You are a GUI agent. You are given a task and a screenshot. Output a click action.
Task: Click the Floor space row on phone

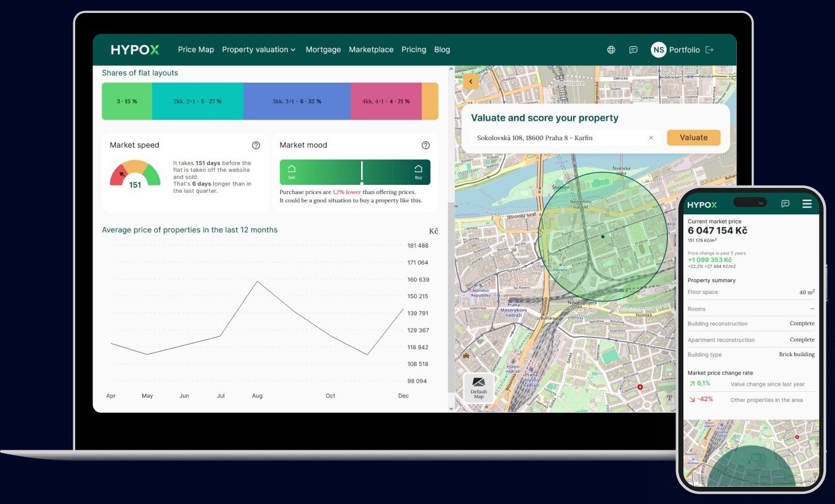point(751,292)
